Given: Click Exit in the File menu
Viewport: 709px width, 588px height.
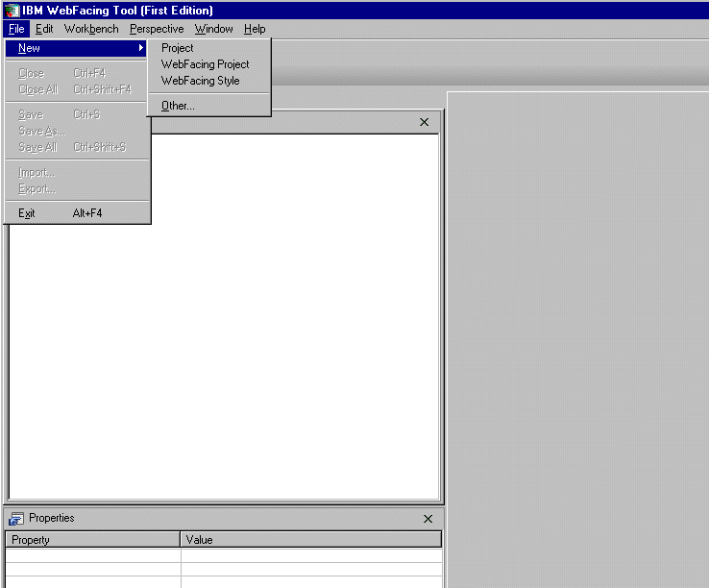Looking at the screenshot, I should 77,213.
